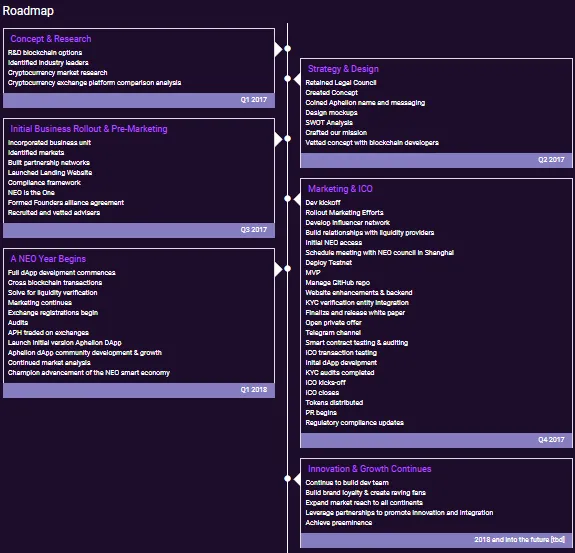Click the Q1 2018 timeline marker dot

(x=288, y=269)
